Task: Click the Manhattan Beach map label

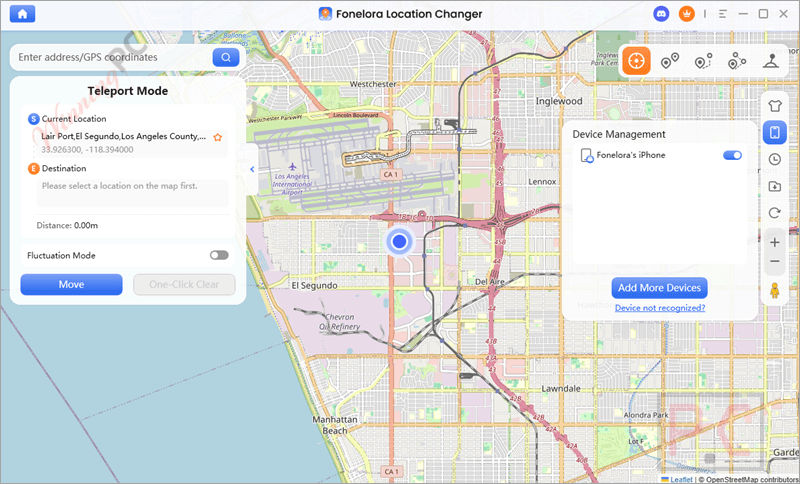Action: pos(335,425)
